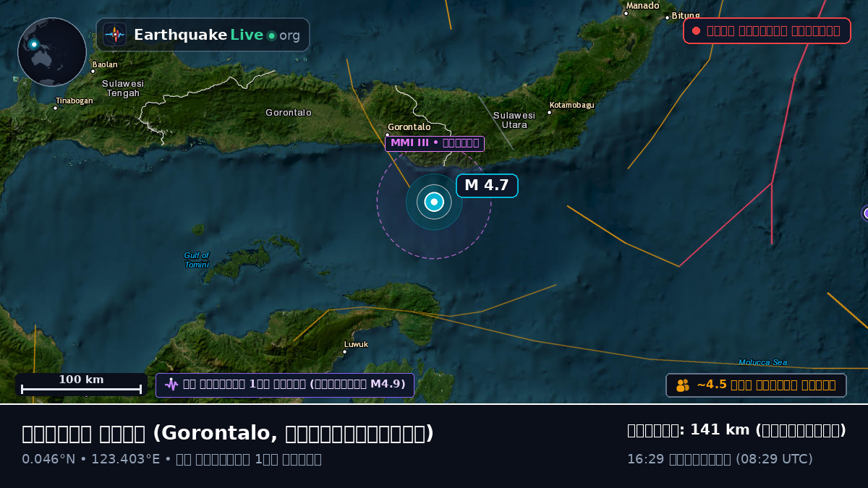Select the Tinabogan city label
This screenshot has height=488, width=868.
tap(75, 100)
